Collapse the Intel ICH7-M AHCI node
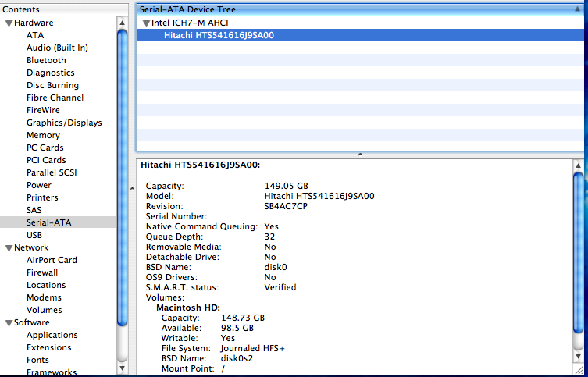The width and height of the screenshot is (588, 377). (x=146, y=23)
